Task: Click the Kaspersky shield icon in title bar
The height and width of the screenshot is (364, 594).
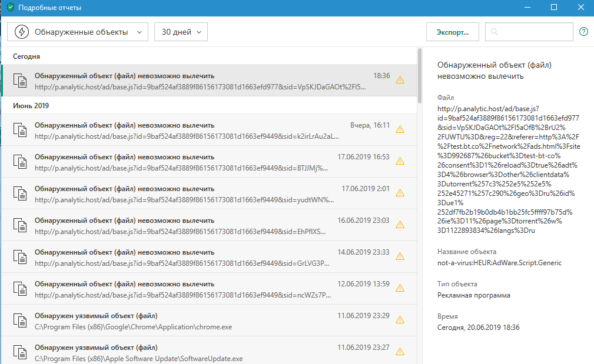Action: [10, 8]
